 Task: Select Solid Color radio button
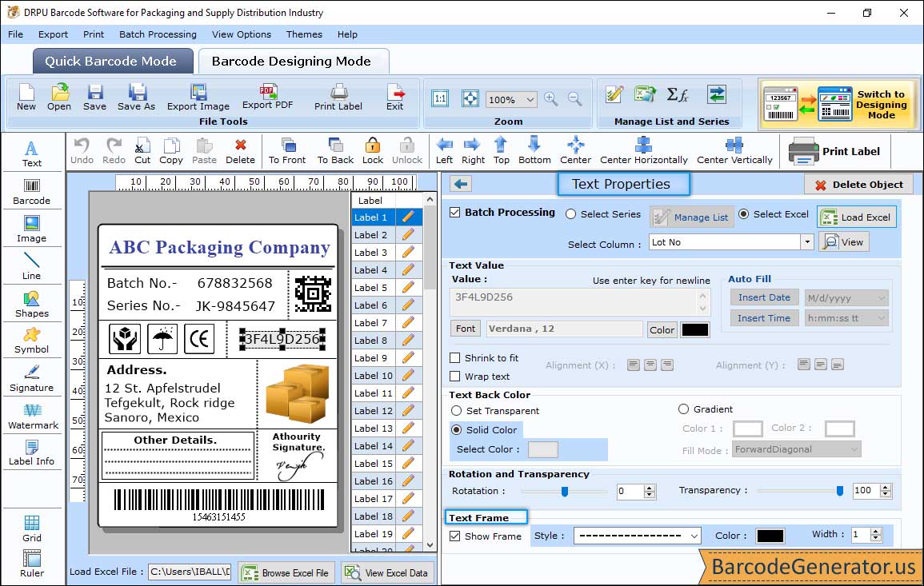(456, 429)
